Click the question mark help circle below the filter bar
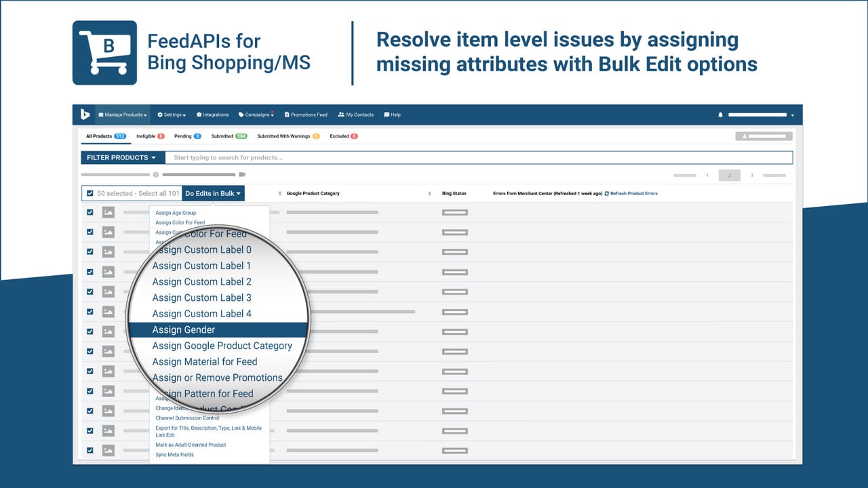Viewport: 868px width, 488px height. [x=156, y=175]
